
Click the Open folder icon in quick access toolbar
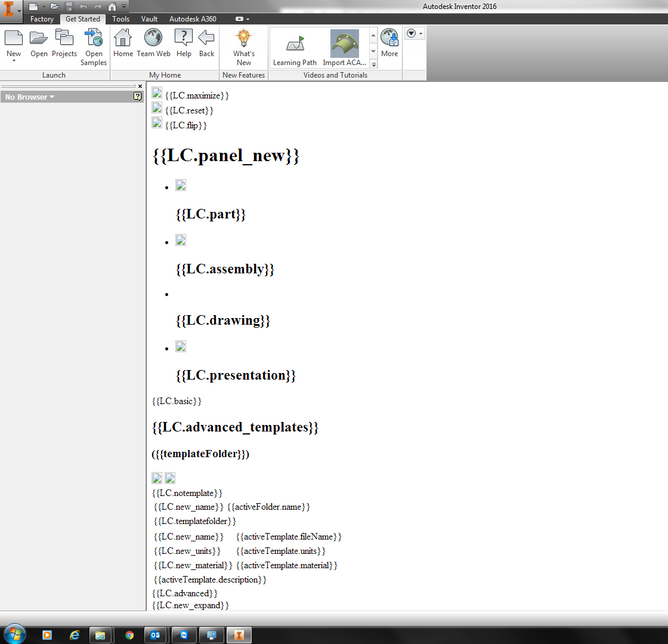pos(54,7)
